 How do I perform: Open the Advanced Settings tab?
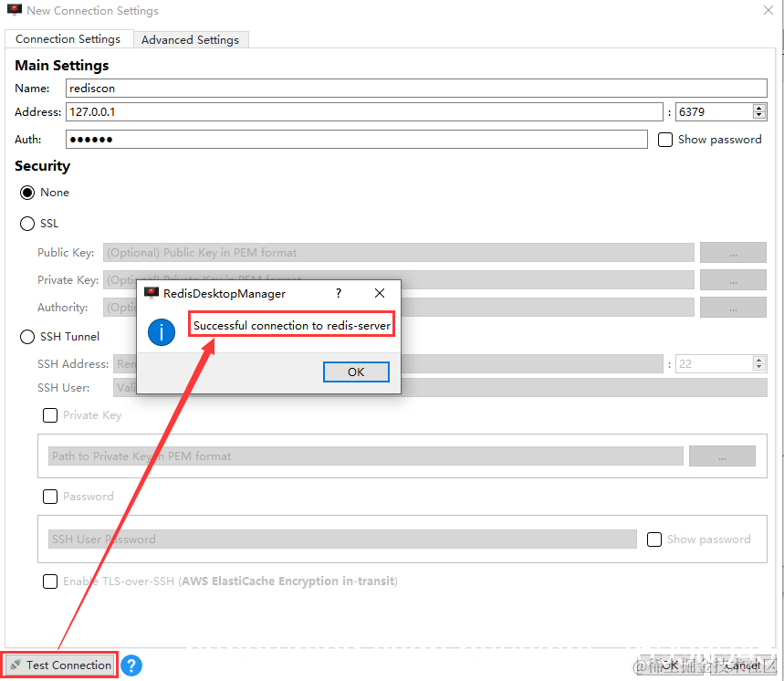(191, 39)
